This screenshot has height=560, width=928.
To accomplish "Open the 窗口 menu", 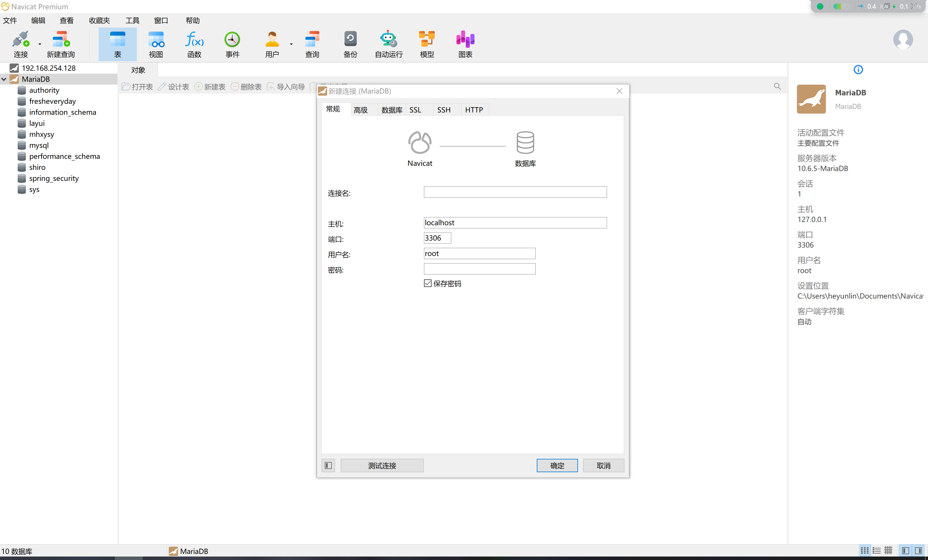I will coord(161,20).
